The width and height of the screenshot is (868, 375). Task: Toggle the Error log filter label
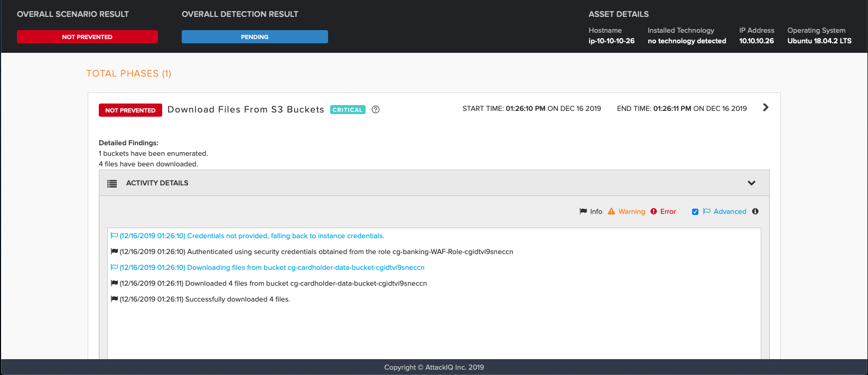click(668, 211)
